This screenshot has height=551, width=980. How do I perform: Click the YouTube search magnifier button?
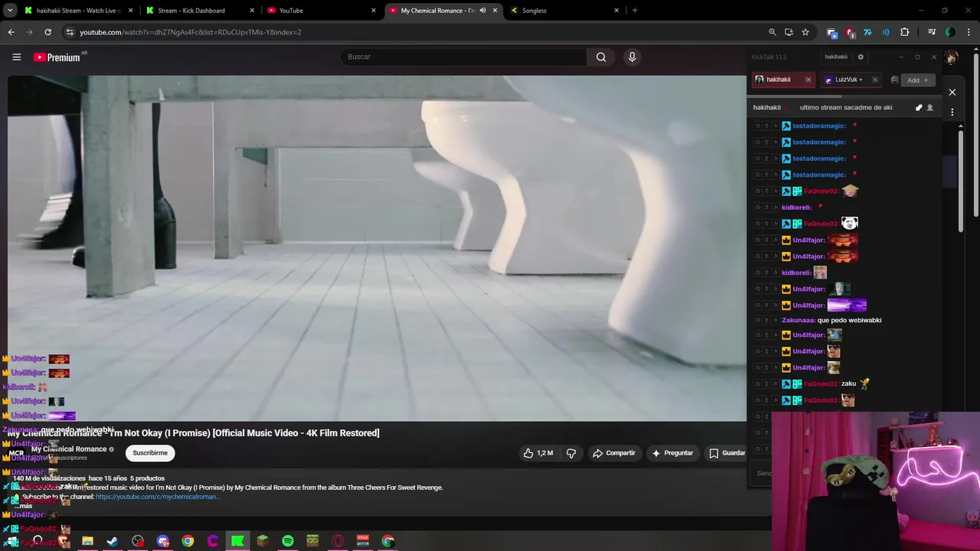pyautogui.click(x=601, y=57)
